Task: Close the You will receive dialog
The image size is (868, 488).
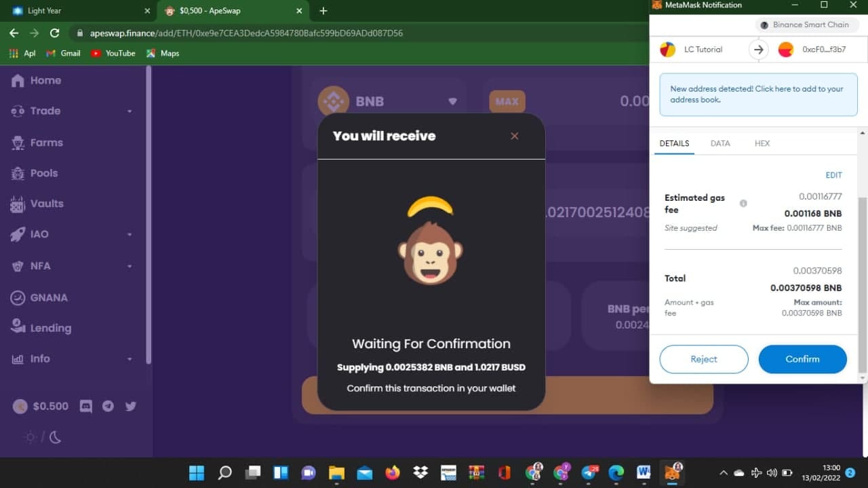Action: click(x=515, y=136)
